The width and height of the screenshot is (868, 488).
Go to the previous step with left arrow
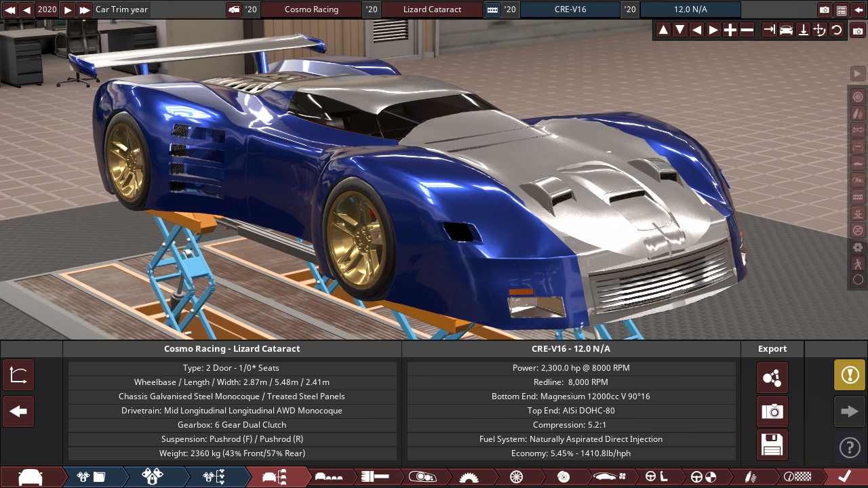(18, 411)
